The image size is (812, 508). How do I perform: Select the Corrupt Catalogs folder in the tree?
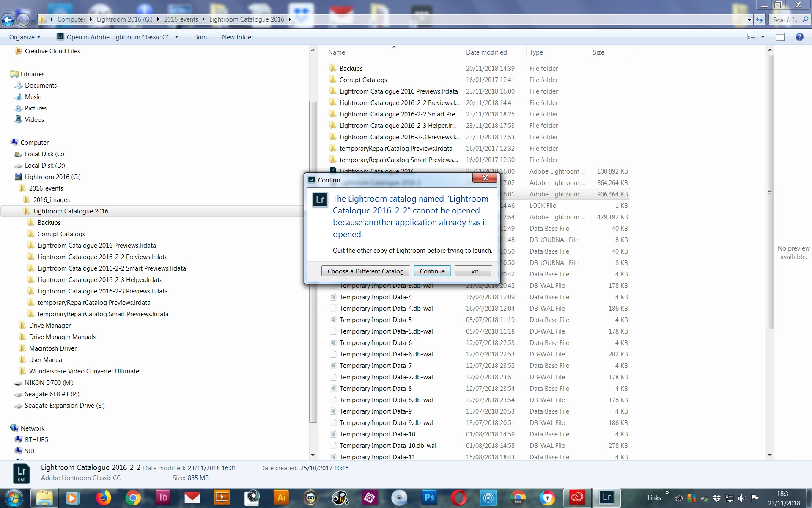tap(61, 234)
